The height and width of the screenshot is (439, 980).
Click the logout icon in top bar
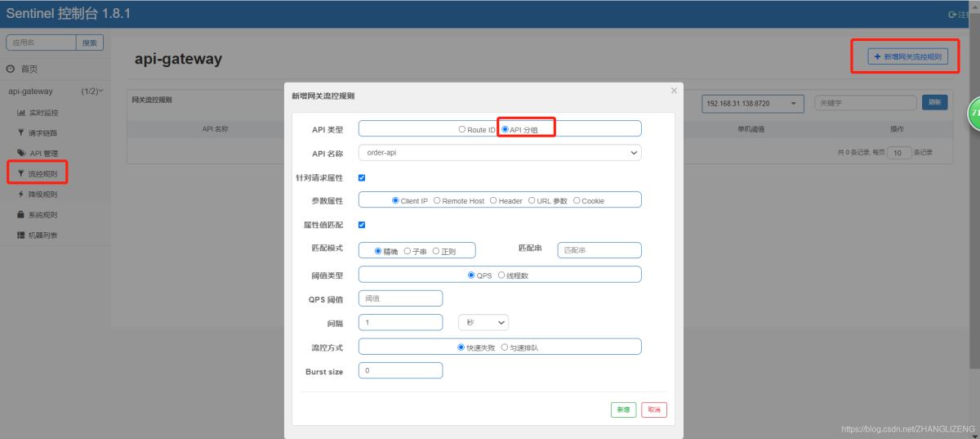pos(951,15)
